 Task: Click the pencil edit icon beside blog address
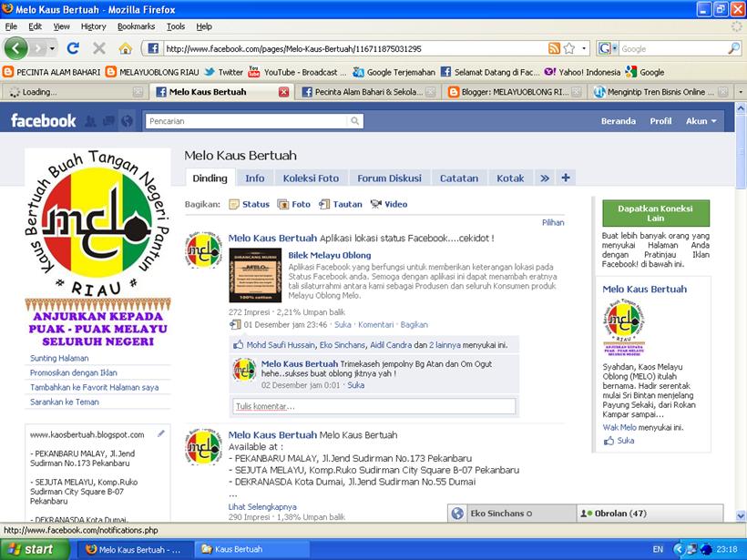point(161,433)
